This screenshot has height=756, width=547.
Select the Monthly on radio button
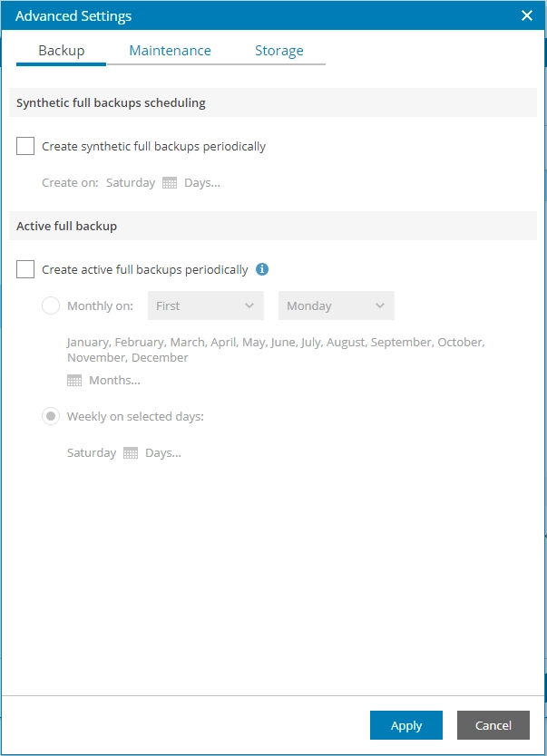51,305
